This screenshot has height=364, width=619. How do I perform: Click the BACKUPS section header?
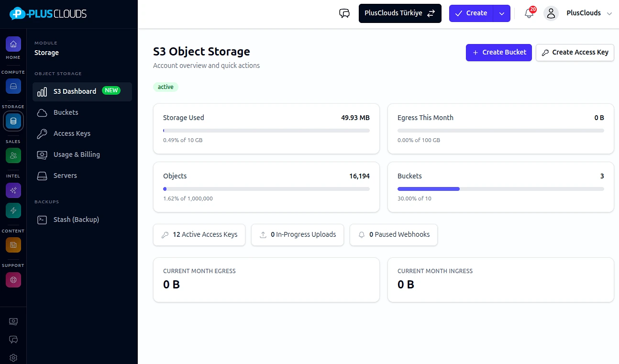[47, 202]
